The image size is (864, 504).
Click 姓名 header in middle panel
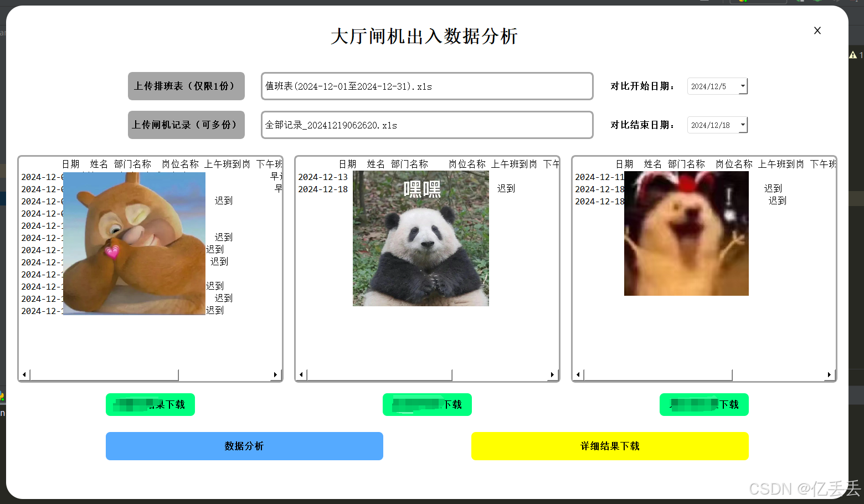point(376,164)
